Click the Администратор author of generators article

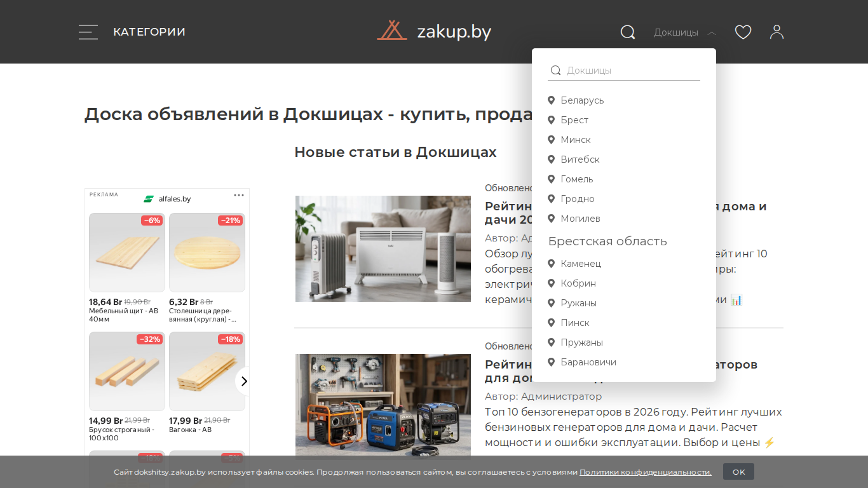coord(561,396)
